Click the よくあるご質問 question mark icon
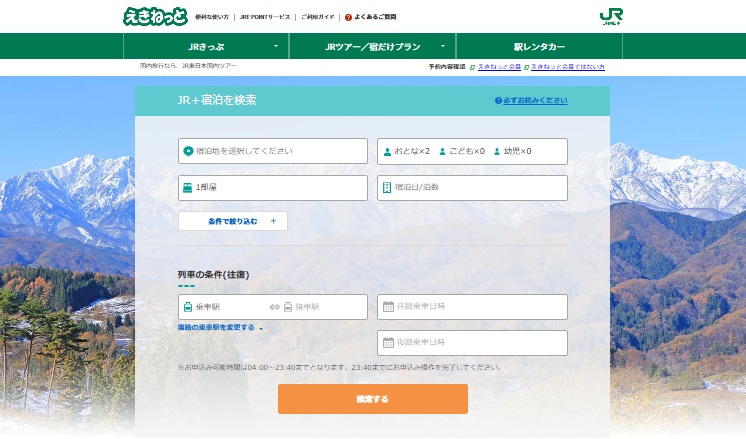Image resolution: width=746 pixels, height=439 pixels. tap(348, 18)
